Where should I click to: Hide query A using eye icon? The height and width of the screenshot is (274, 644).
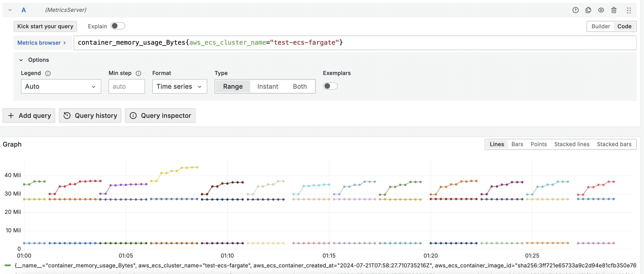601,10
